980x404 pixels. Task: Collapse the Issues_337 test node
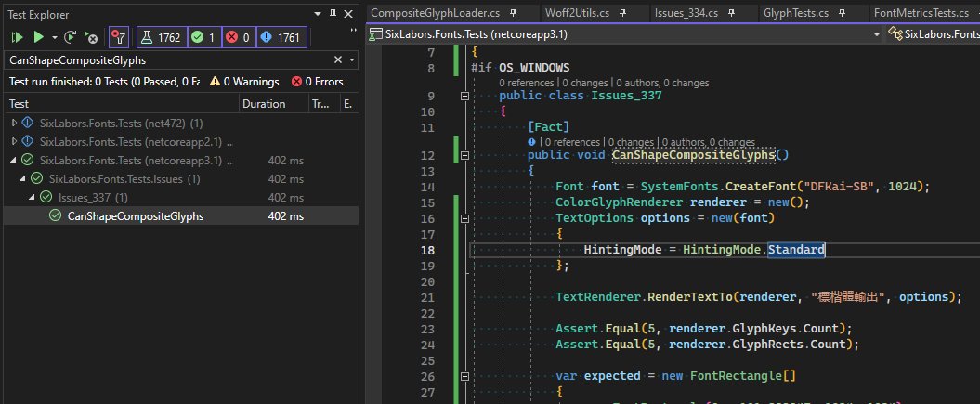point(33,197)
